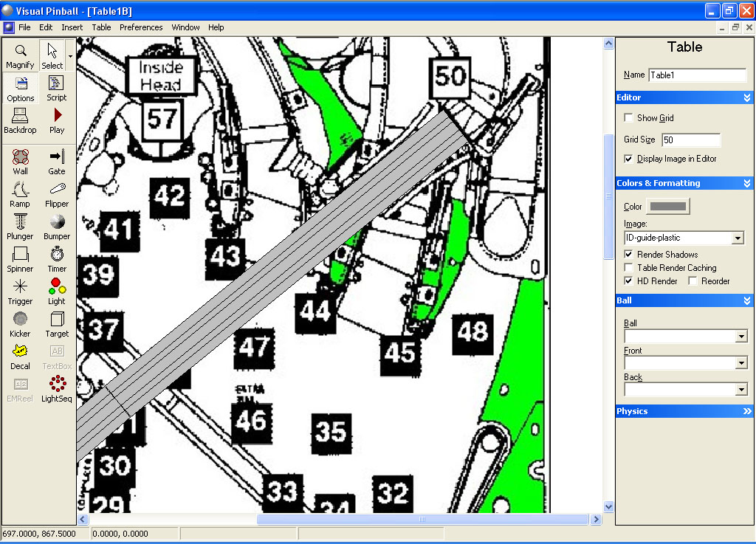The height and width of the screenshot is (544, 756).
Task: Enable the Show Grid checkbox
Action: pos(628,118)
